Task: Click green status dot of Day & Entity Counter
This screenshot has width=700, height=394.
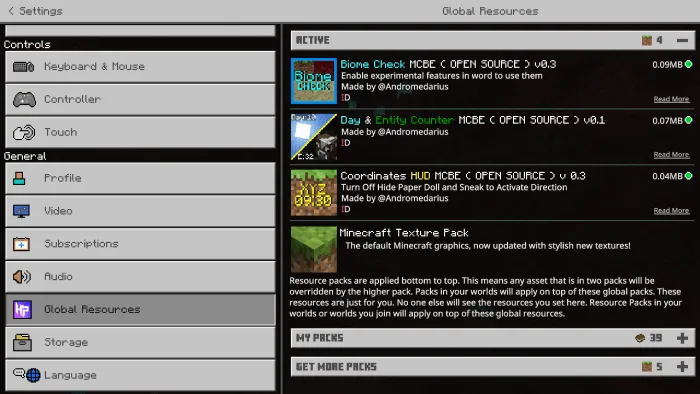Action: [x=689, y=120]
